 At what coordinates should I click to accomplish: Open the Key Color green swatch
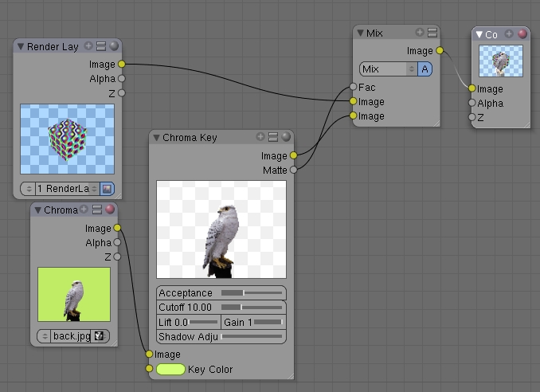(170, 369)
